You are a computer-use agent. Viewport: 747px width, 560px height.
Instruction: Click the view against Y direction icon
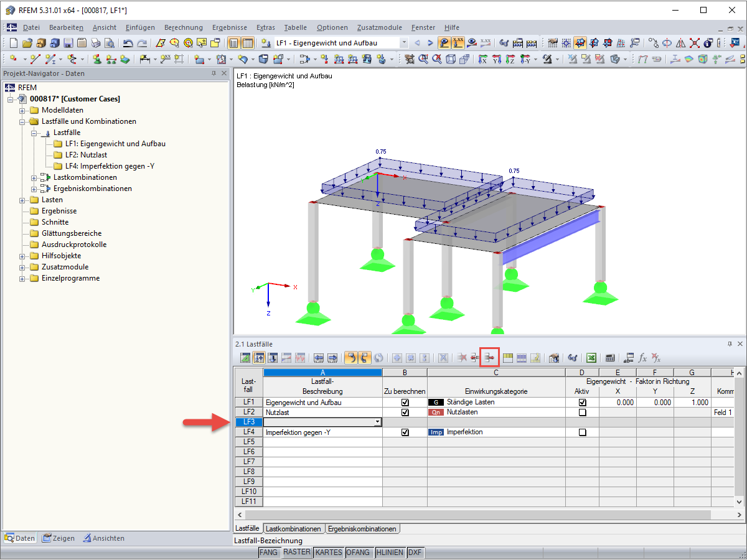tap(525, 59)
